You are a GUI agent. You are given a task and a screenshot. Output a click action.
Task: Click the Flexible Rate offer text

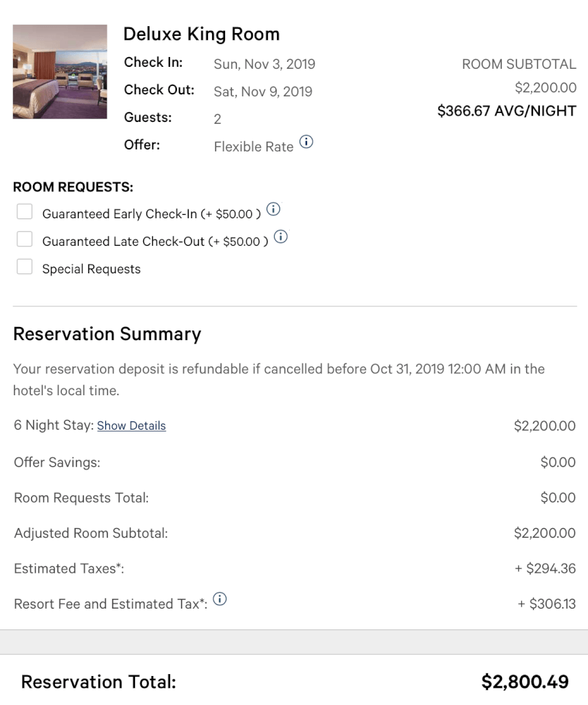[x=253, y=147]
